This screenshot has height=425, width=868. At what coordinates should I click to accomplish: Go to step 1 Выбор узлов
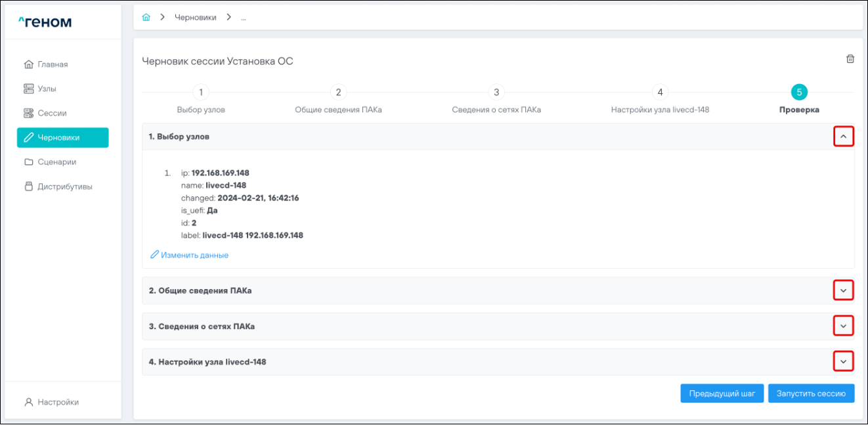[201, 93]
